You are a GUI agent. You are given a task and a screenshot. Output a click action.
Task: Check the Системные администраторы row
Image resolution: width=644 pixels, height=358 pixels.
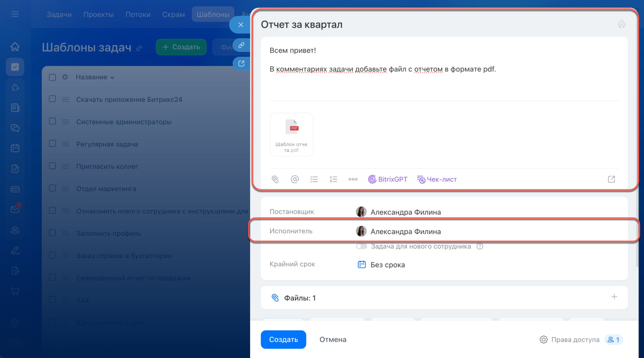(52, 121)
